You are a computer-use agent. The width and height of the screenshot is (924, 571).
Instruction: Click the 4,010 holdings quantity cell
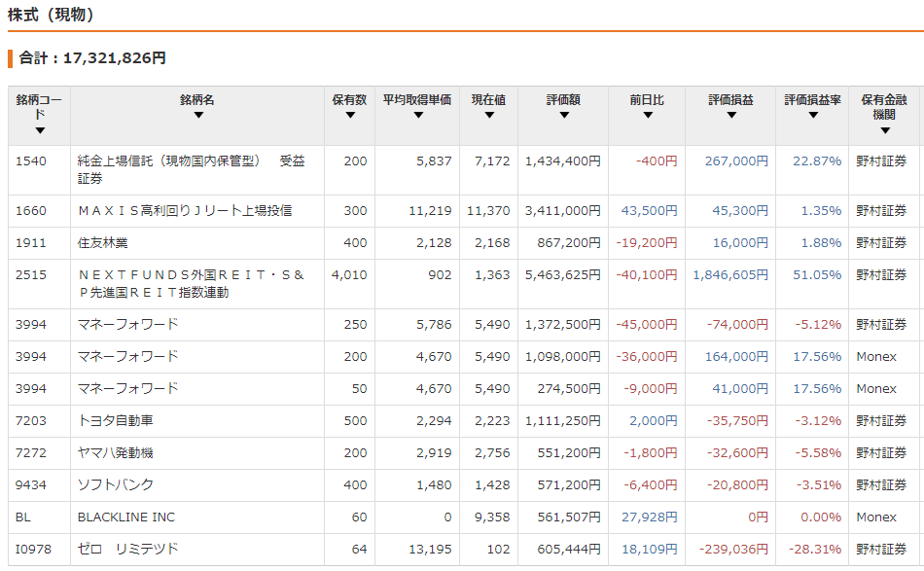(349, 274)
